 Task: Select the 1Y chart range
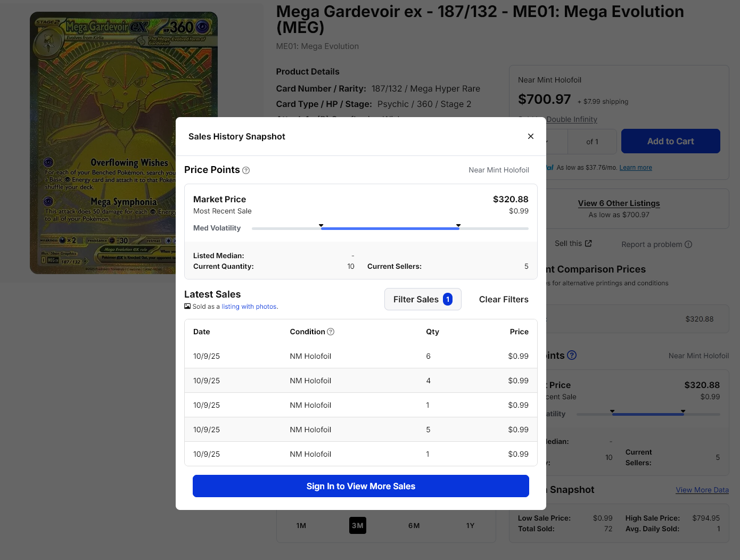[471, 525]
